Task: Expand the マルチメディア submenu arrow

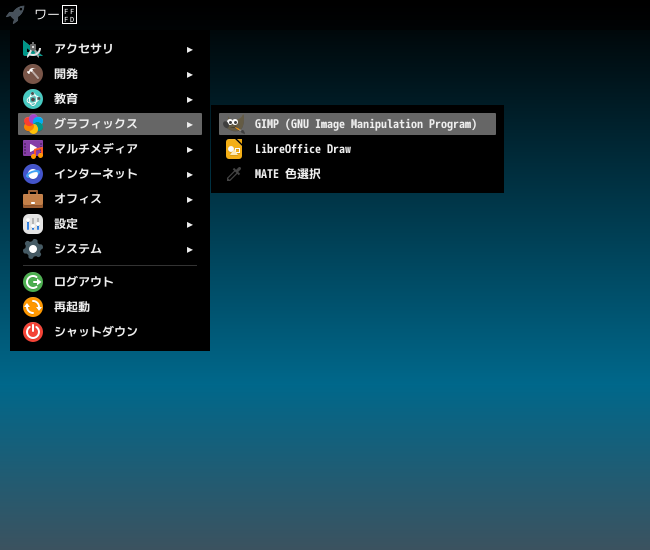Action: tap(189, 150)
